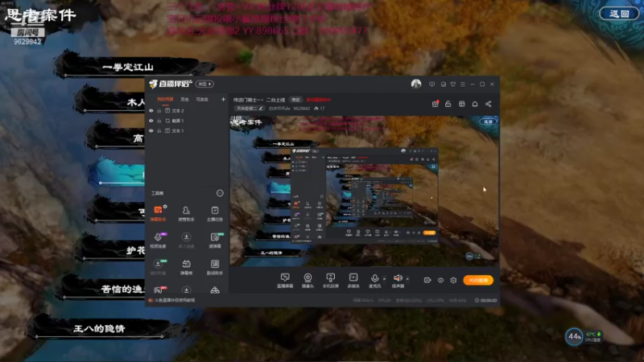Click the shirt skin icon in the title bar
The height and width of the screenshot is (362, 644).
point(453,84)
